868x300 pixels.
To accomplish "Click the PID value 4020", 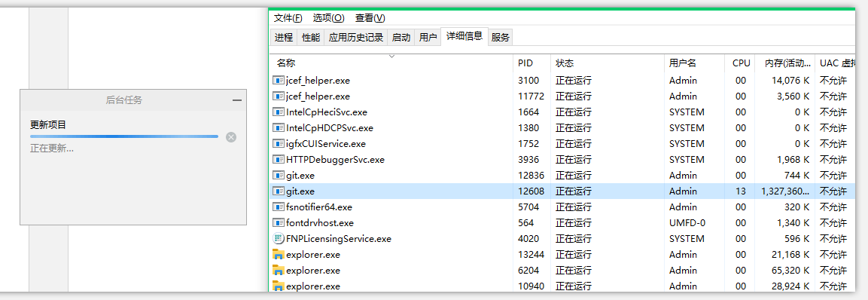I will click(528, 238).
